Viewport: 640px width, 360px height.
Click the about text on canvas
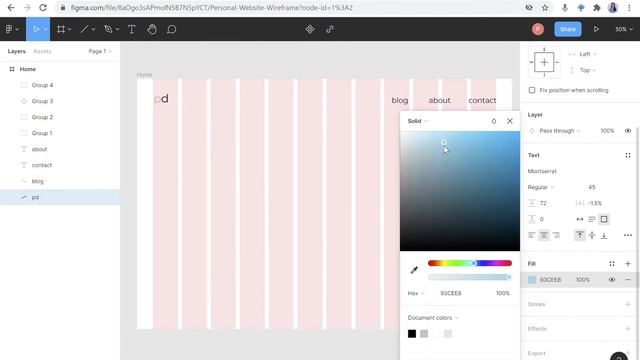tap(439, 100)
